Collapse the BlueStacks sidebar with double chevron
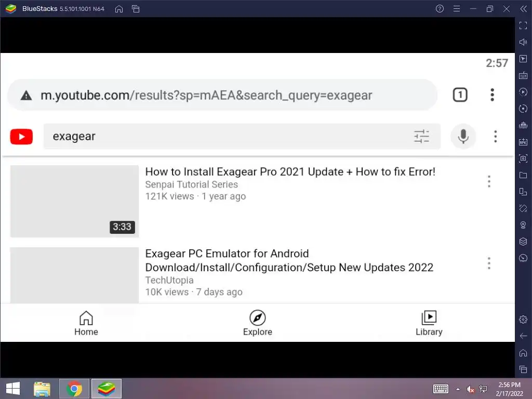This screenshot has height=399, width=532. (x=523, y=9)
